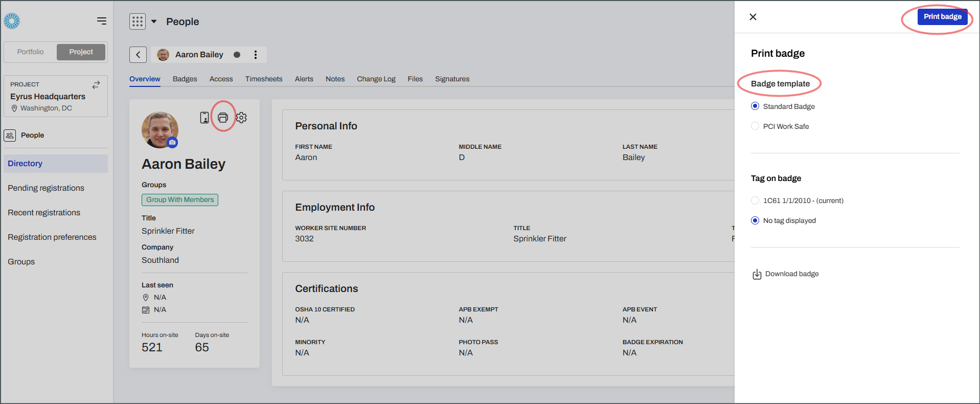Toggle the hamburger sidebar menu
This screenshot has height=404, width=980.
tap(102, 21)
